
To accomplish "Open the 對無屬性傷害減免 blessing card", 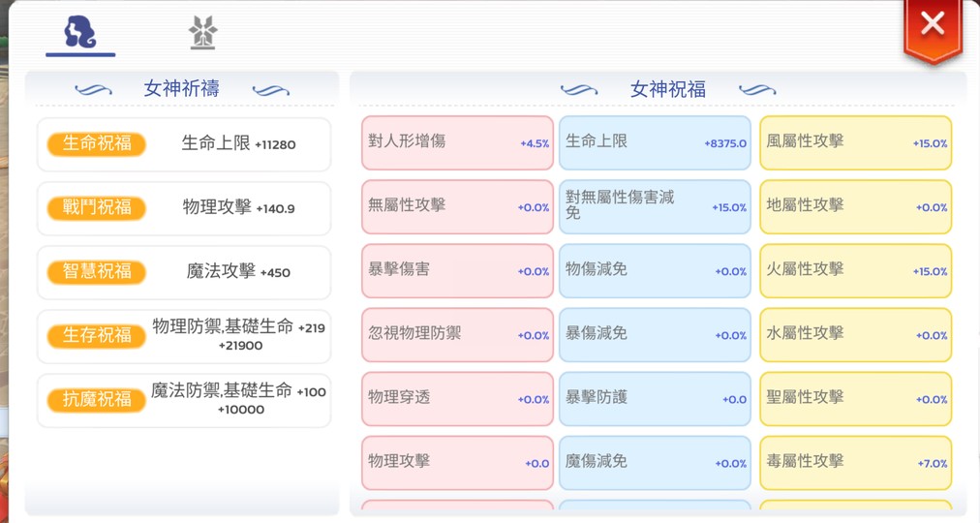I will click(x=655, y=207).
